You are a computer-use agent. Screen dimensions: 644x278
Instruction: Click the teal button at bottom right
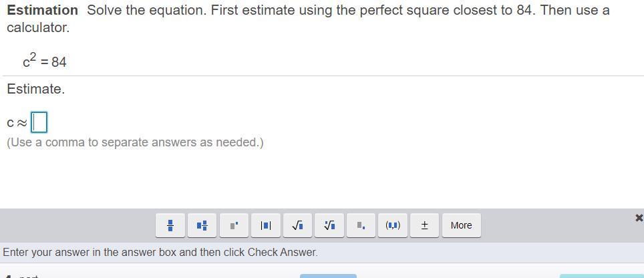click(601, 275)
